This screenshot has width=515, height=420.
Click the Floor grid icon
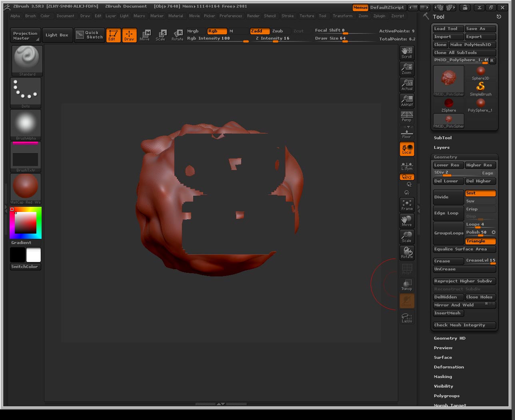tap(407, 133)
